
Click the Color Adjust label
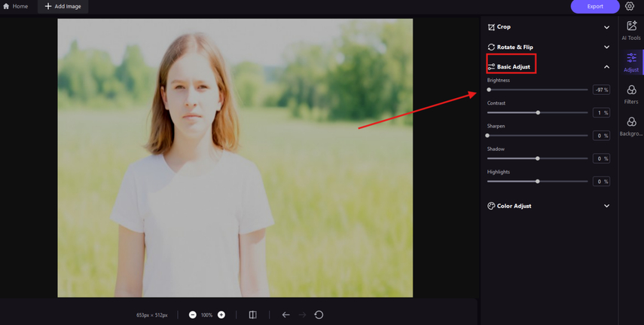click(x=514, y=206)
